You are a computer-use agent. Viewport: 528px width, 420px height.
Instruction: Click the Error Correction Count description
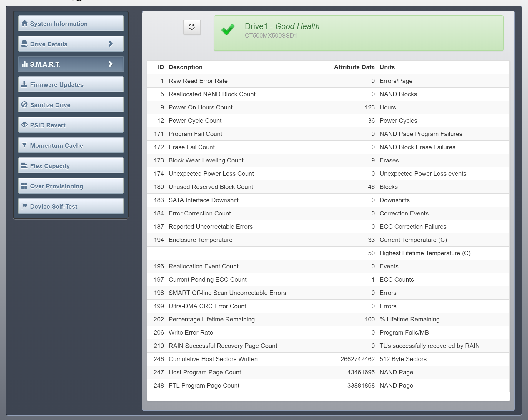[x=200, y=213]
